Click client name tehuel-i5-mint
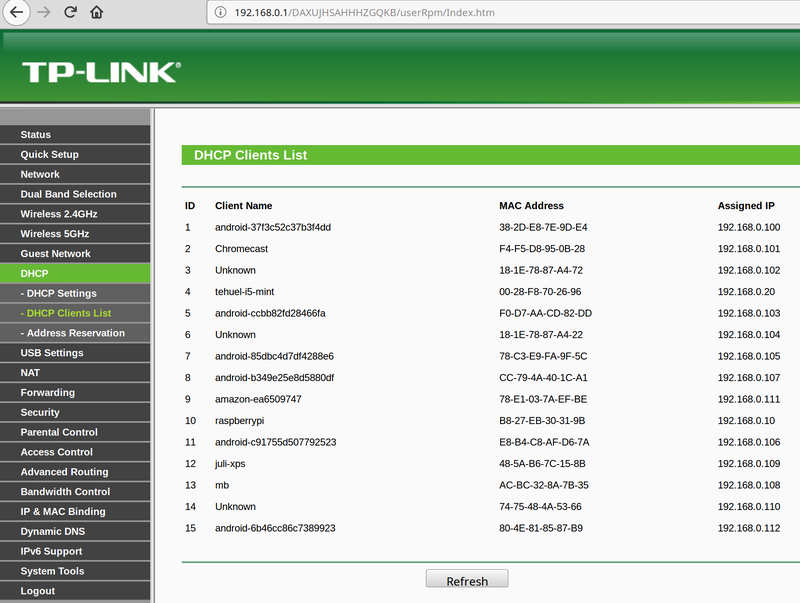 click(x=244, y=292)
